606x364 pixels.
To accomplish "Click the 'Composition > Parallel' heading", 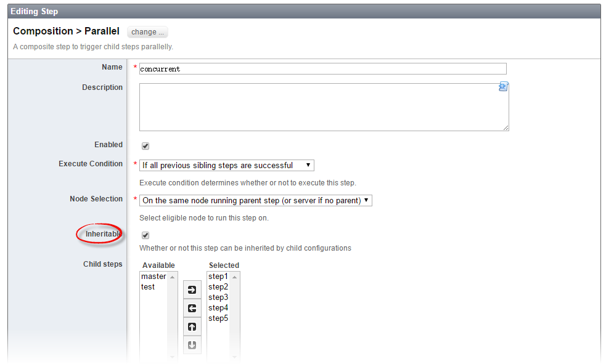I will [66, 31].
